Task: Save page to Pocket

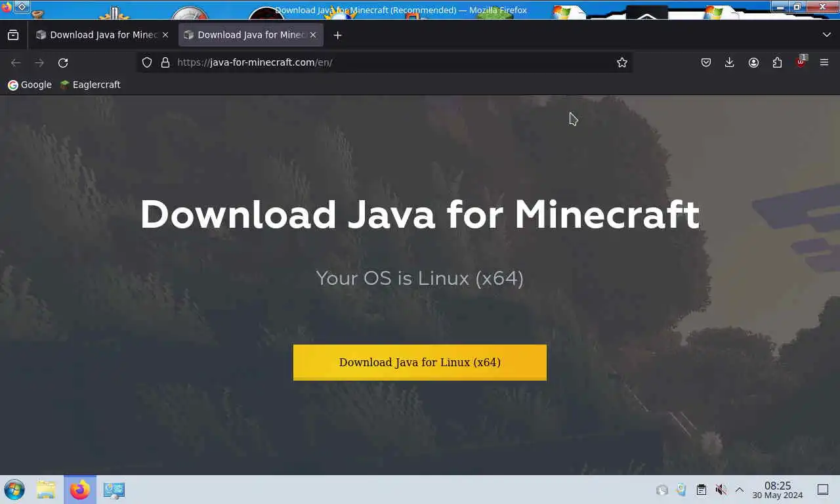Action: (x=706, y=62)
